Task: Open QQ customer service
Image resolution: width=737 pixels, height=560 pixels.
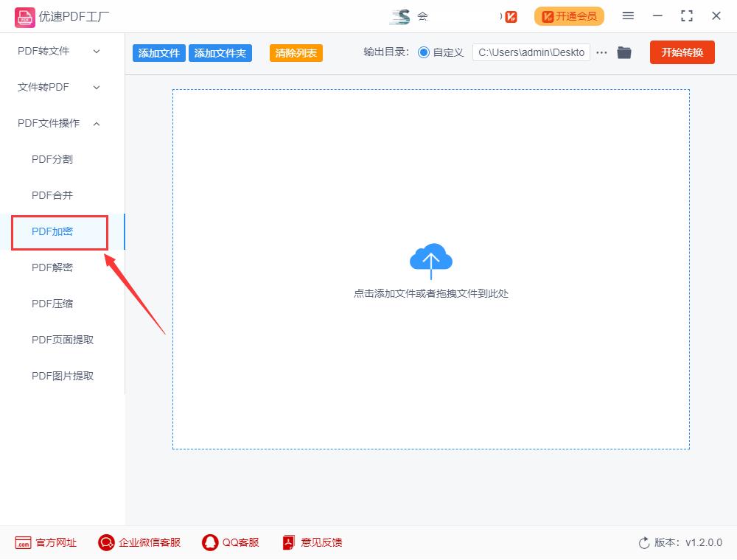Action: point(209,542)
